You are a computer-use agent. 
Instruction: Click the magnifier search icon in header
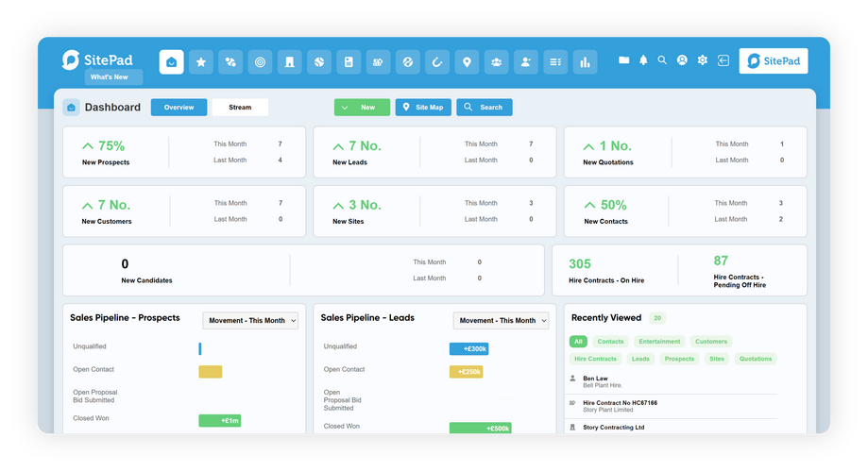click(662, 60)
